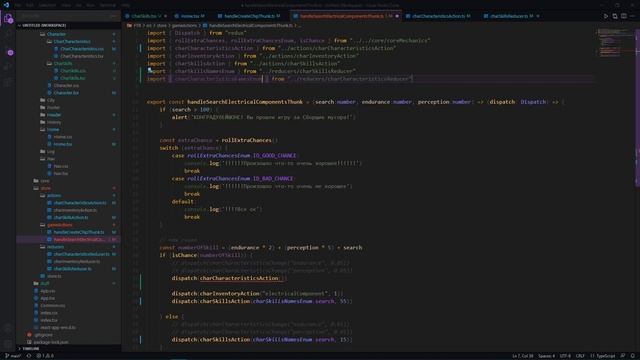Image resolution: width=640 pixels, height=360 pixels.
Task: Switch to the handleCreateChipThunk.ts tab
Action: (249, 16)
